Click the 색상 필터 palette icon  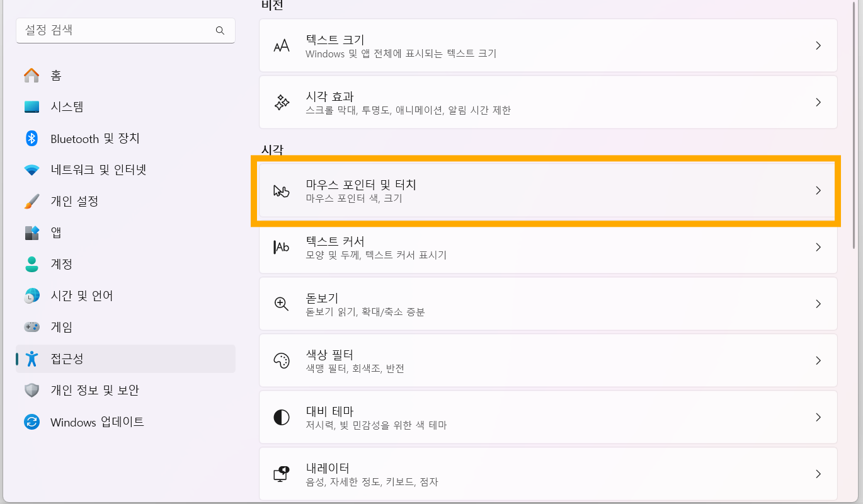282,360
